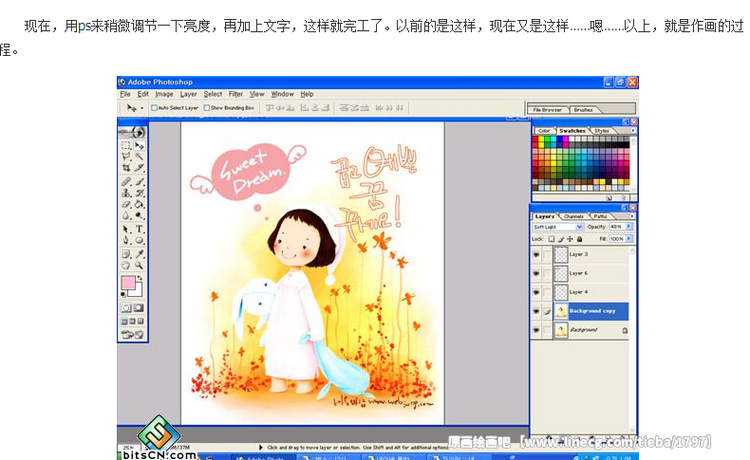
Task: Select the Blur tool
Action: (126, 215)
